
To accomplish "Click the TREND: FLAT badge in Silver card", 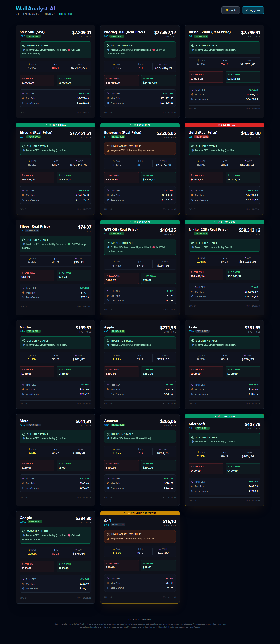I will click(x=32, y=231).
